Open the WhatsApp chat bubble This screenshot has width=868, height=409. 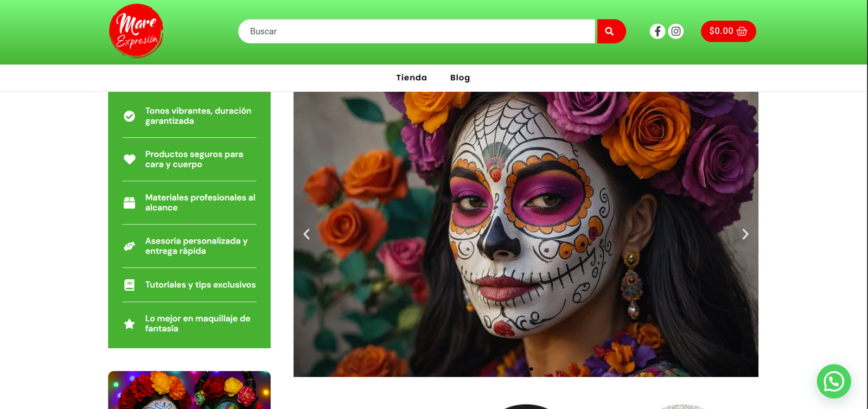(x=834, y=381)
